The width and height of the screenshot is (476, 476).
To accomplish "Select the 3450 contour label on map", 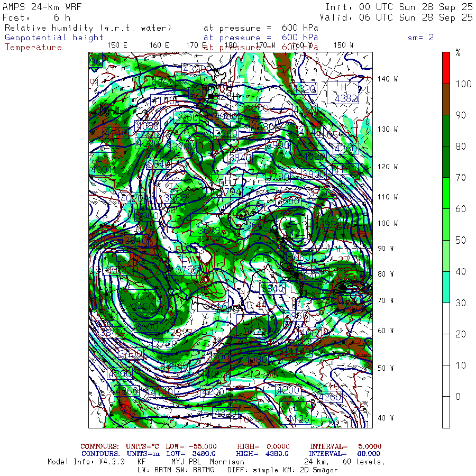I will (143, 307).
